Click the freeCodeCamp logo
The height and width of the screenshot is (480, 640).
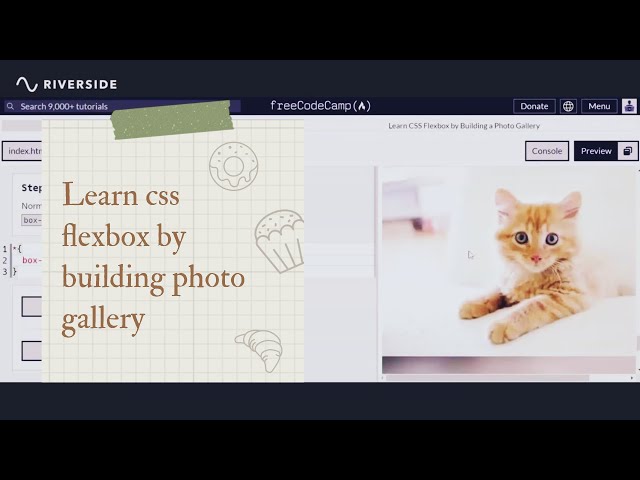(320, 106)
